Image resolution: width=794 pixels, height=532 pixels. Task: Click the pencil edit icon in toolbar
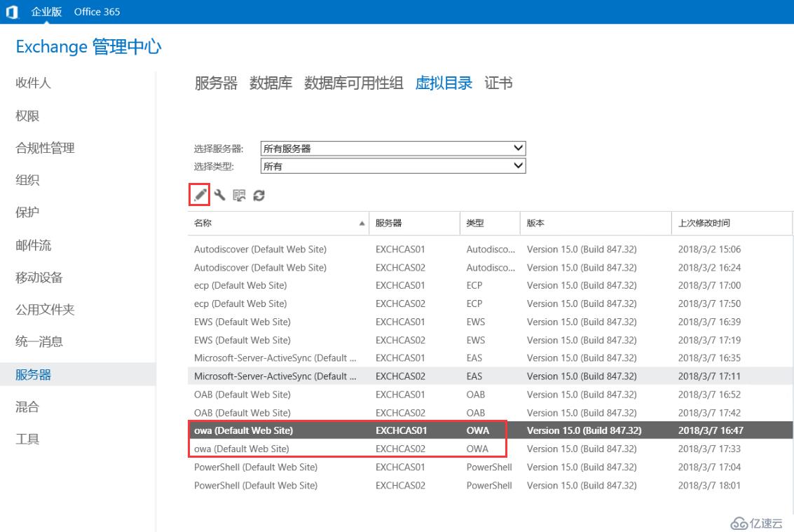[200, 195]
